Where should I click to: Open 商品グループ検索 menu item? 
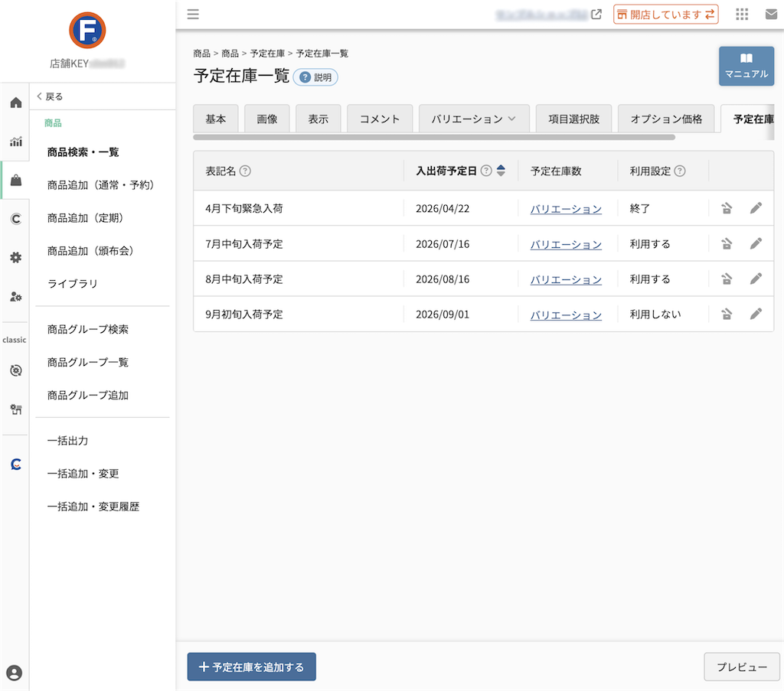click(88, 329)
